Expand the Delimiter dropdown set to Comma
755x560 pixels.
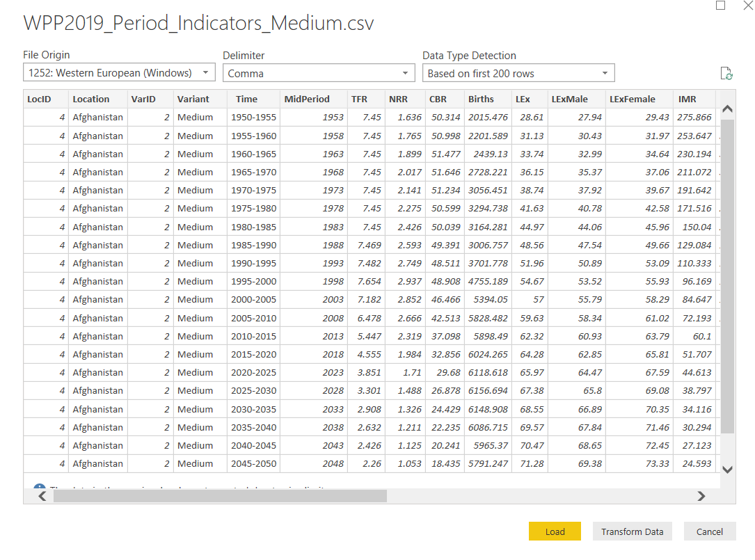(319, 73)
